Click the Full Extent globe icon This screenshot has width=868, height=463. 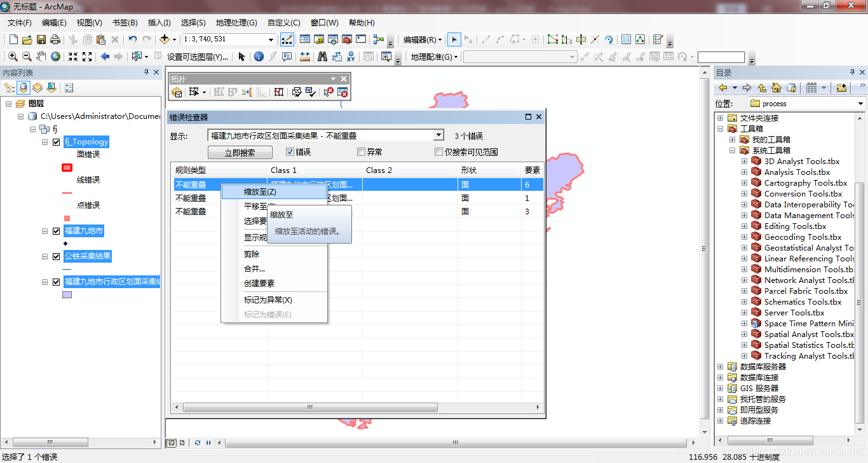[56, 57]
